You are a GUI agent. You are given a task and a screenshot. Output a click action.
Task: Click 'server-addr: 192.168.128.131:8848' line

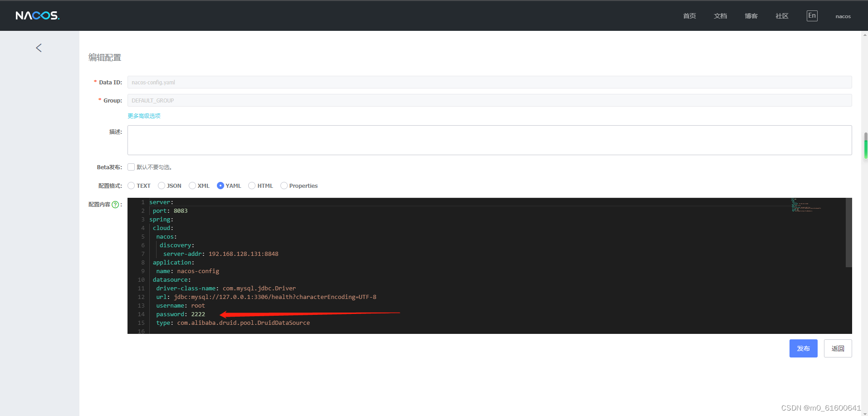pyautogui.click(x=221, y=254)
